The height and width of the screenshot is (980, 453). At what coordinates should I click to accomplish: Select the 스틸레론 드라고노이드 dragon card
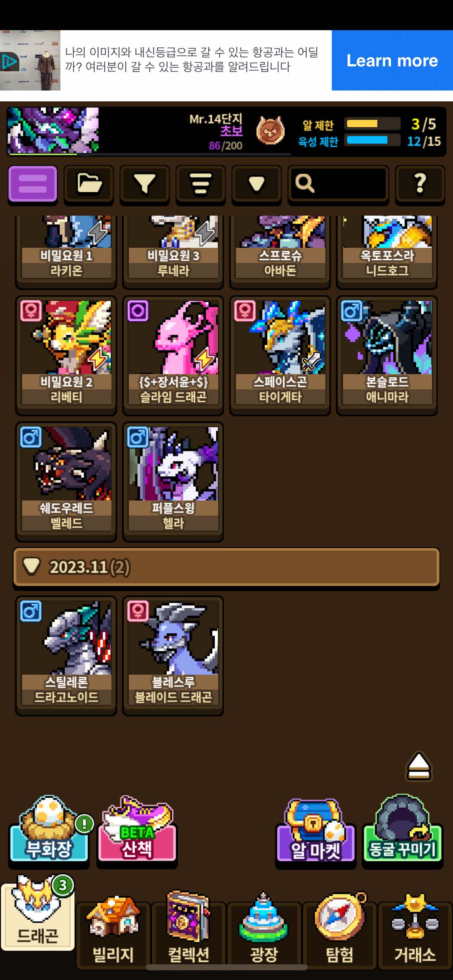[x=66, y=655]
